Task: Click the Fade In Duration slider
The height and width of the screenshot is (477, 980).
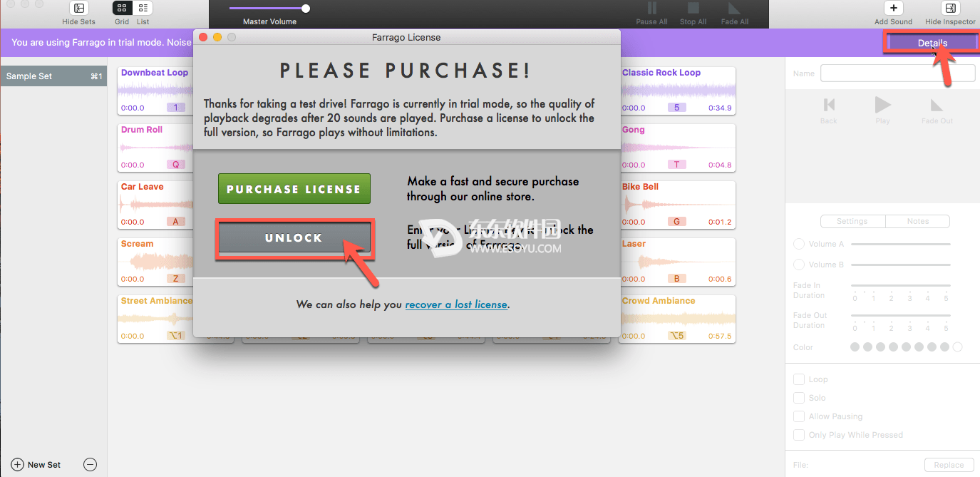Action: [901, 285]
